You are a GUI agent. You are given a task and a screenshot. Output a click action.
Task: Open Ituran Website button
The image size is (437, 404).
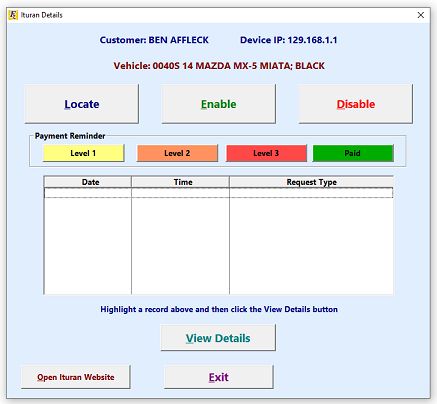pos(76,377)
